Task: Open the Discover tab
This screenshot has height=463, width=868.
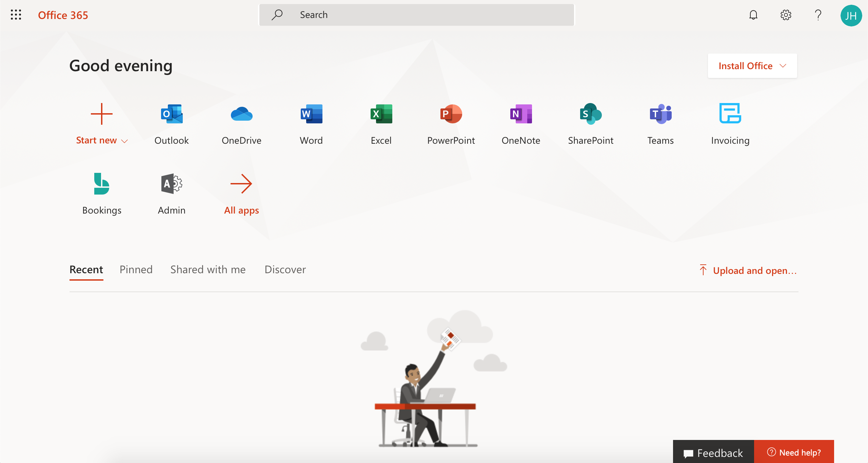Action: point(285,269)
